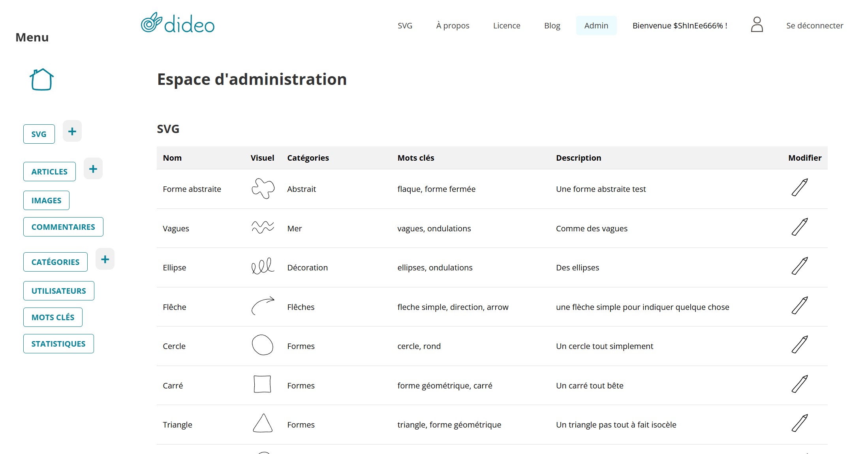Click the Carré square visual
Viewport: 868px width, 454px height.
262,384
